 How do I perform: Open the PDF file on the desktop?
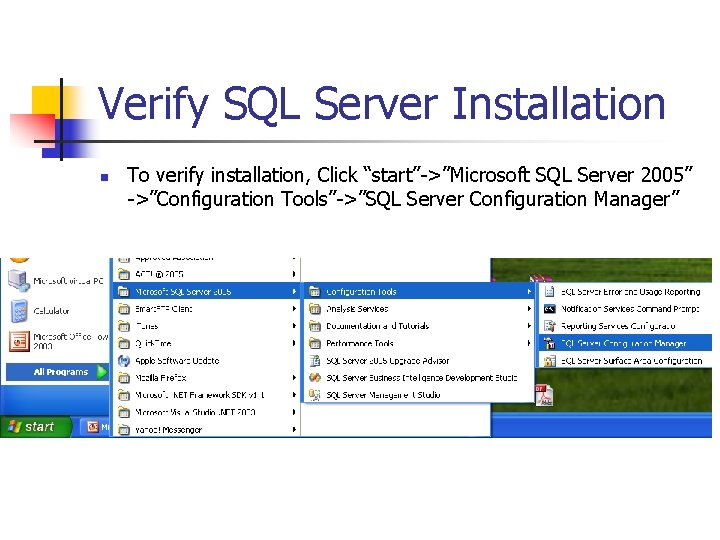(544, 395)
